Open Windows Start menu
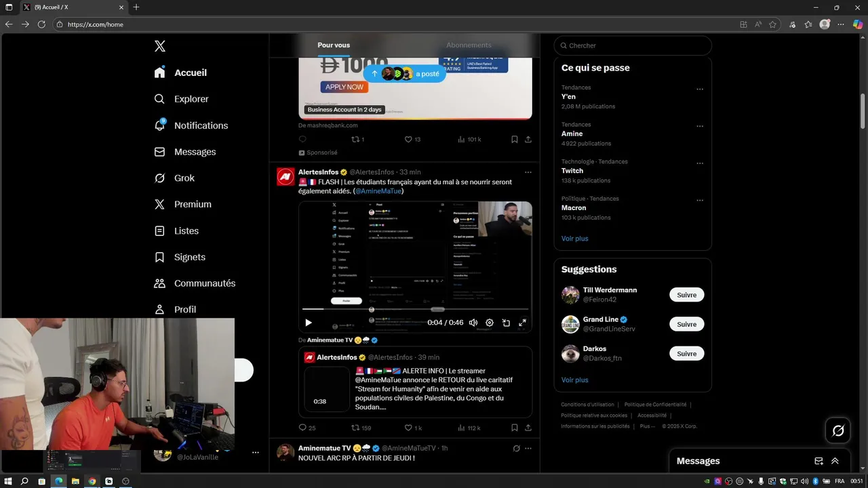 [7, 481]
